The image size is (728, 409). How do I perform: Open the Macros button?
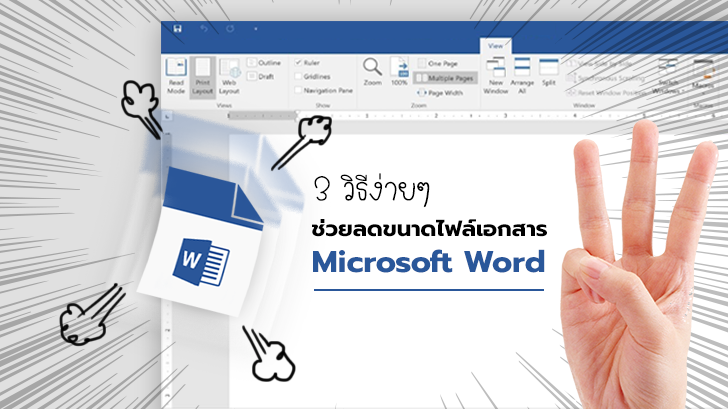(x=703, y=74)
